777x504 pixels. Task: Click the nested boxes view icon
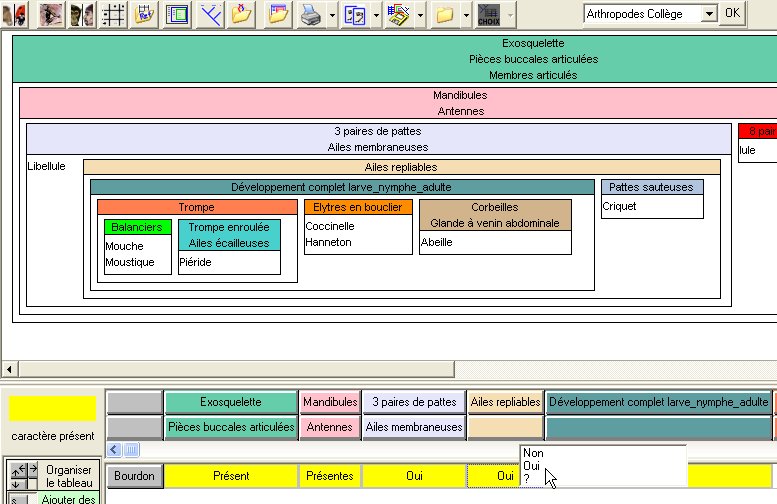tap(178, 14)
